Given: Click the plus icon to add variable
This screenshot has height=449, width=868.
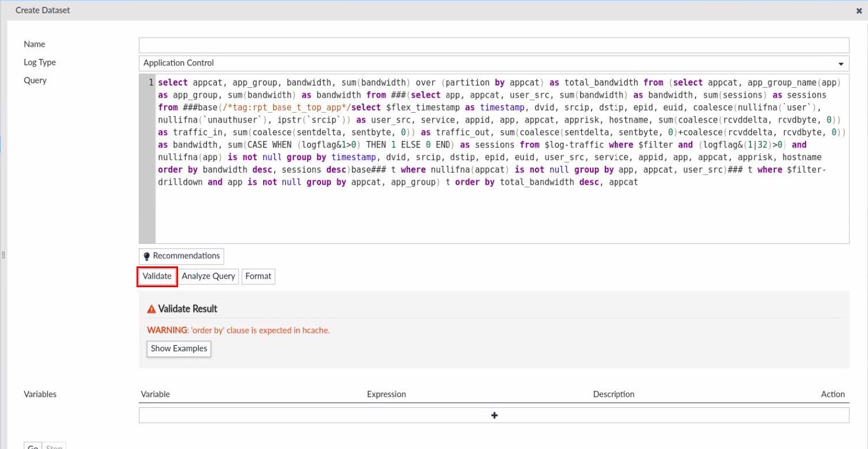Looking at the screenshot, I should point(494,415).
